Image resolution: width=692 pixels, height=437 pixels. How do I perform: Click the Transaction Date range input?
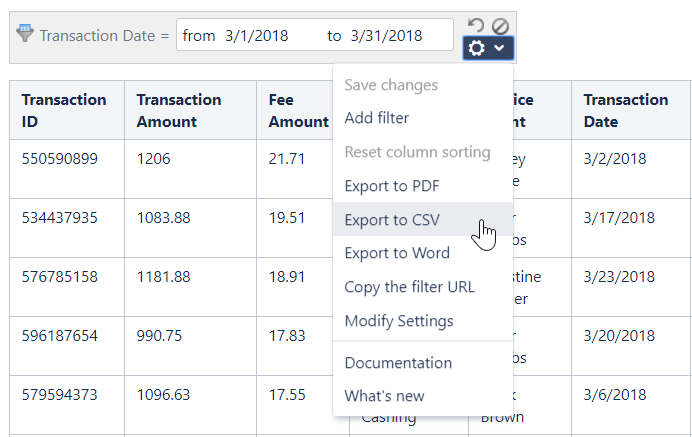click(314, 35)
